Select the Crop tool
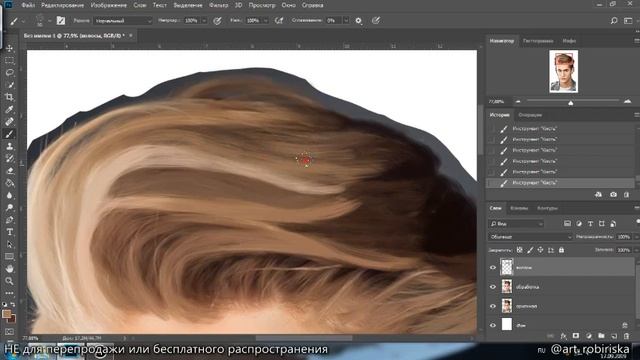640x360 pixels. (x=9, y=97)
